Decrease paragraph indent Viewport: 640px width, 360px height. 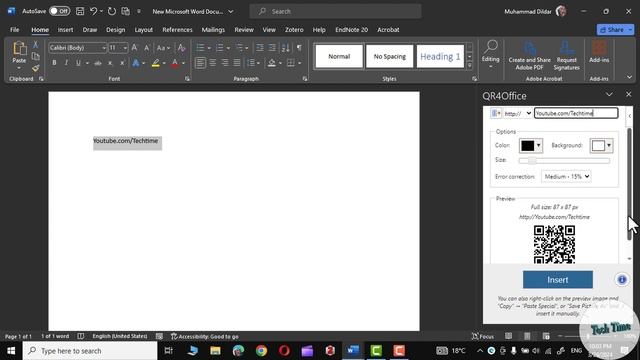(260, 48)
